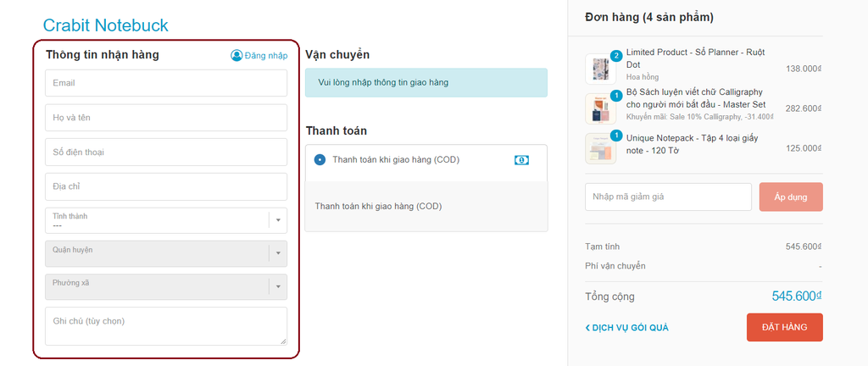Image resolution: width=868 pixels, height=366 pixels.
Task: Focus the Email input field
Action: pyautogui.click(x=166, y=83)
